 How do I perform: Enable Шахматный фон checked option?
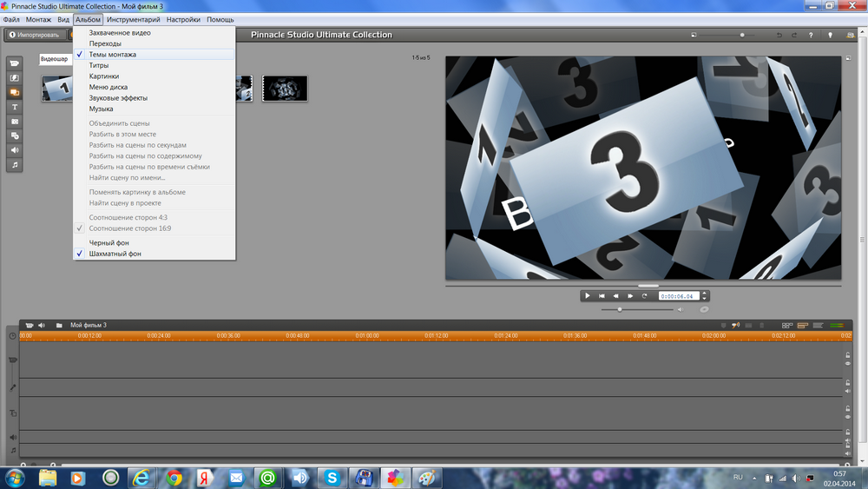pos(154,254)
